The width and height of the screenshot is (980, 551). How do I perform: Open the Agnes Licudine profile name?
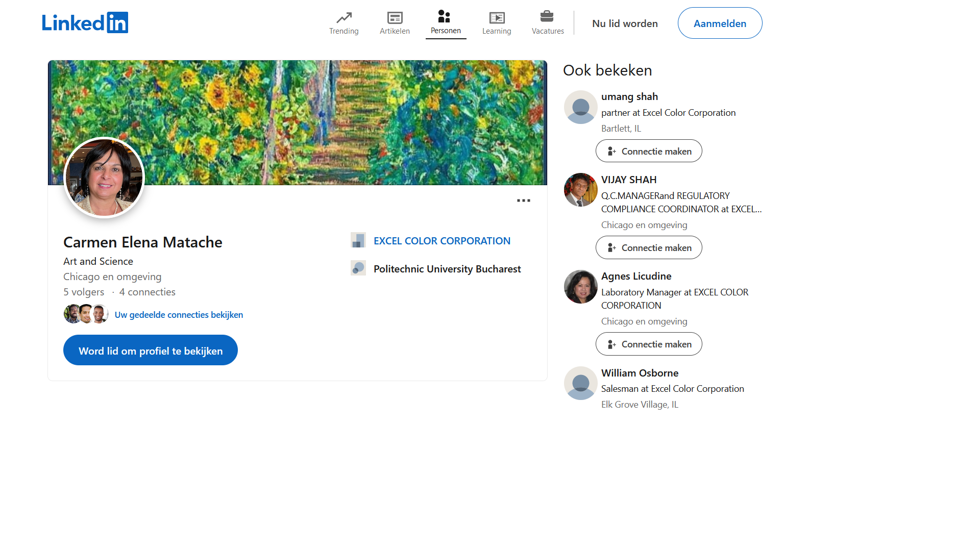pyautogui.click(x=636, y=276)
